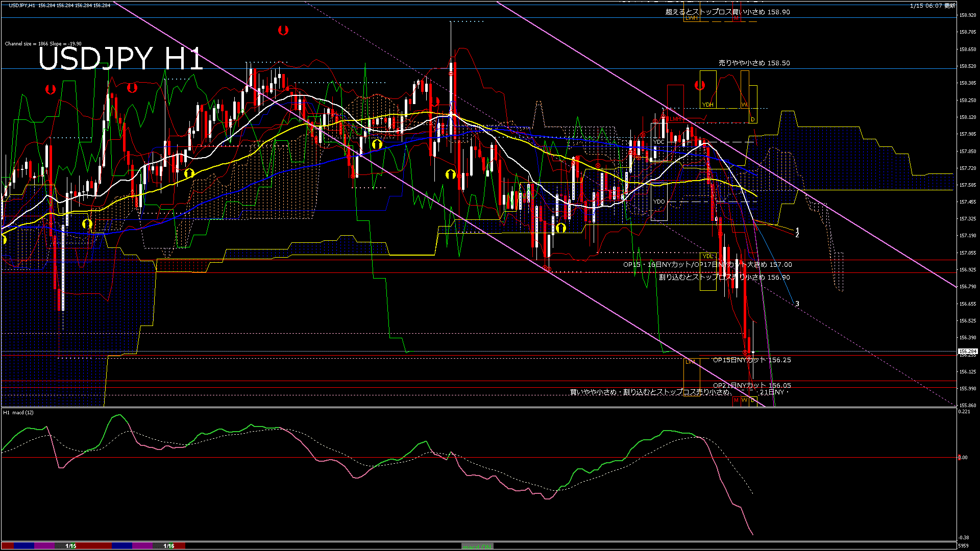Image resolution: width=980 pixels, height=551 pixels.
Task: Click the 156.790 price scale value
Action: click(968, 287)
